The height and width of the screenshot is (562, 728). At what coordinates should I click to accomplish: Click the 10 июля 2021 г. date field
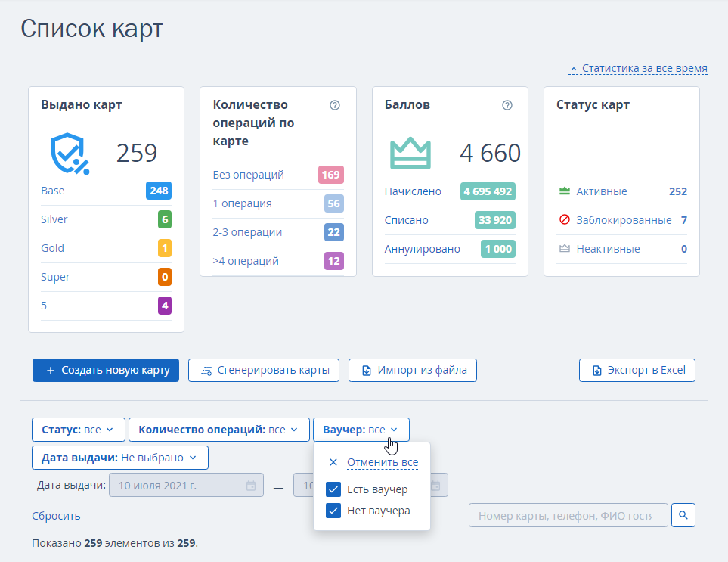pos(186,486)
